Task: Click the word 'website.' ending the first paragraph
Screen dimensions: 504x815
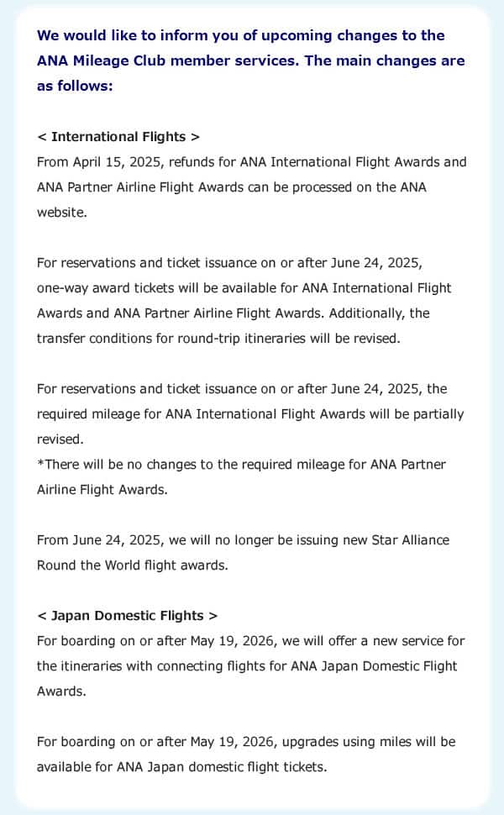Action: pos(61,212)
